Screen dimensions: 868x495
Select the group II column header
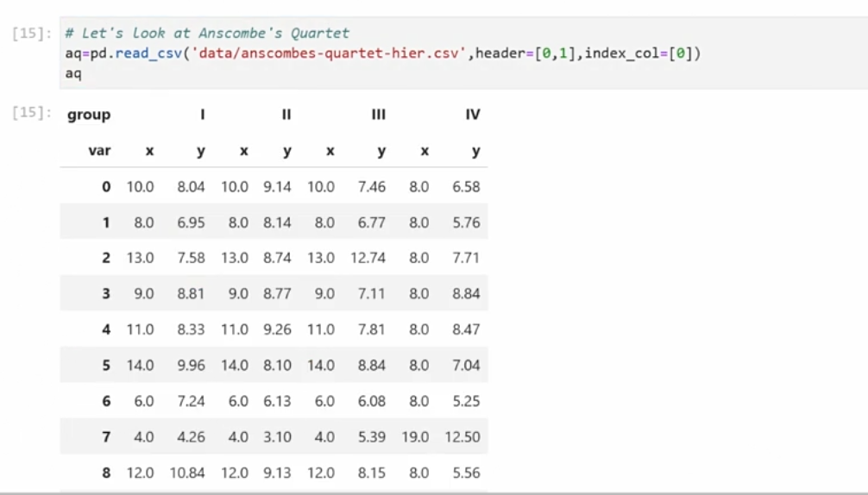pyautogui.click(x=286, y=115)
